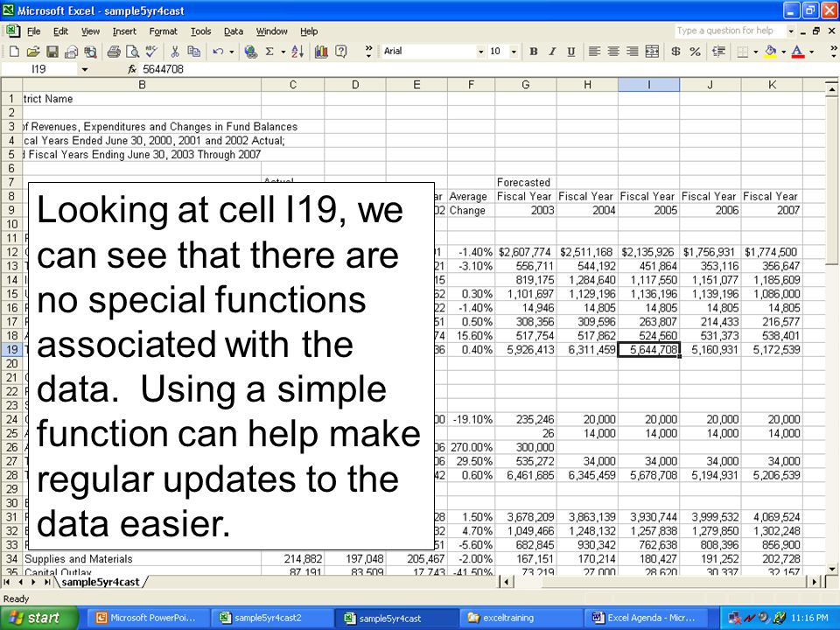840x630 pixels.
Task: Toggle underline formatting
Action: click(571, 52)
